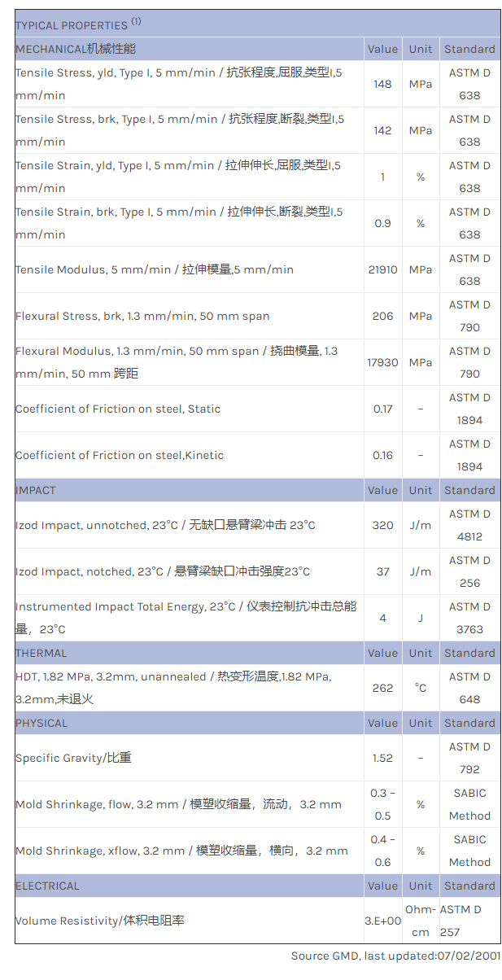This screenshot has height=980, width=502.
Task: Click the ELECTRICAL section header
Action: (47, 886)
